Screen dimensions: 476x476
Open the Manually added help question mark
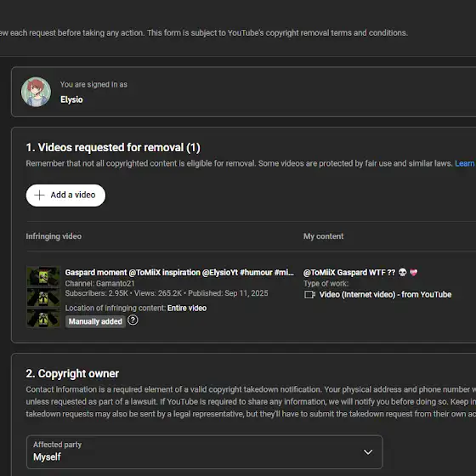(133, 320)
